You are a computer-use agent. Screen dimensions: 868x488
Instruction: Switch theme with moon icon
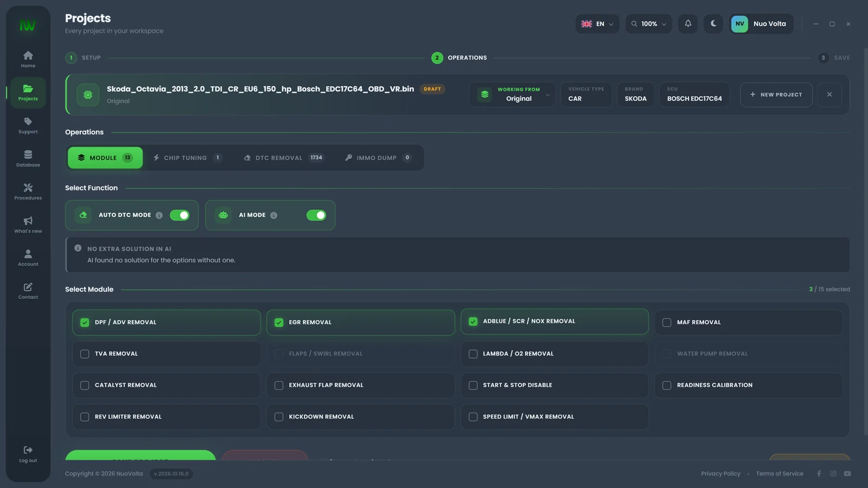point(713,24)
